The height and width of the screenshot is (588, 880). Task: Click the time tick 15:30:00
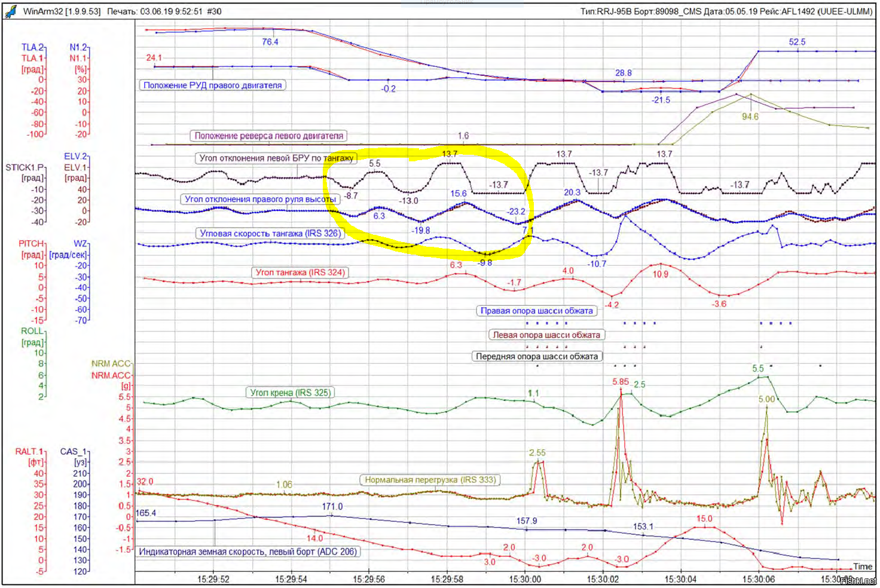[x=525, y=579]
